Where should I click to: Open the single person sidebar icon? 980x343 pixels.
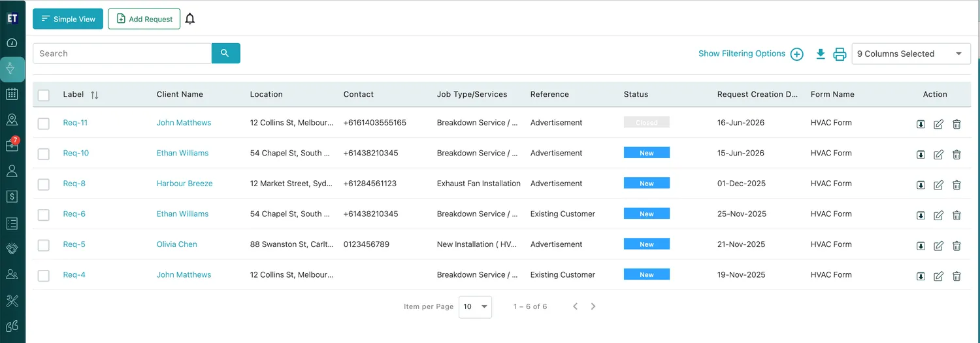(x=12, y=171)
